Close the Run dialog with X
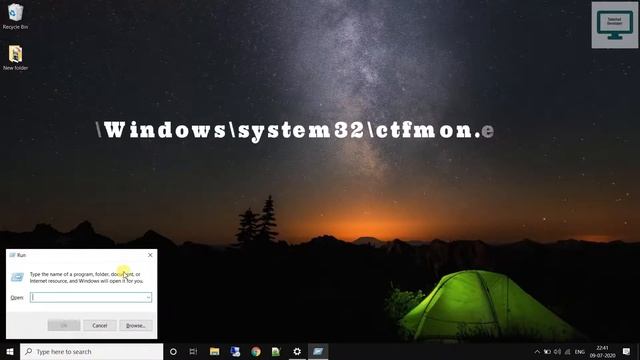The image size is (640, 360). [150, 255]
